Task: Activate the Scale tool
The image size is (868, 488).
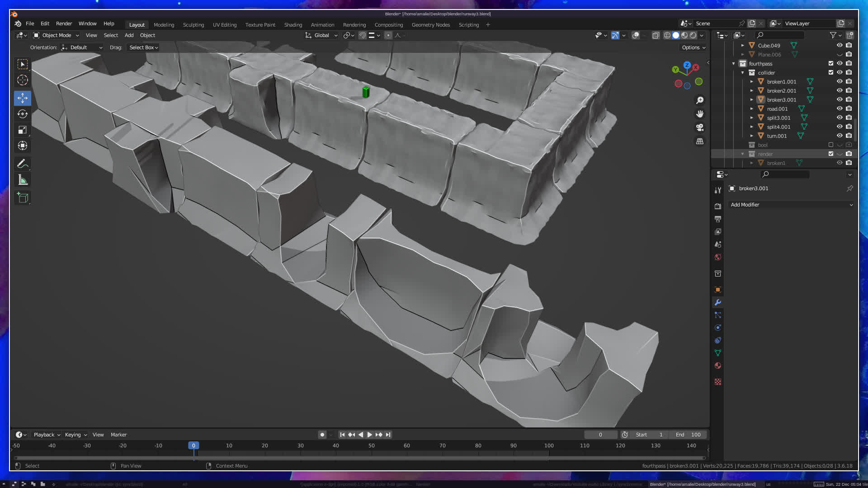Action: tap(22, 130)
